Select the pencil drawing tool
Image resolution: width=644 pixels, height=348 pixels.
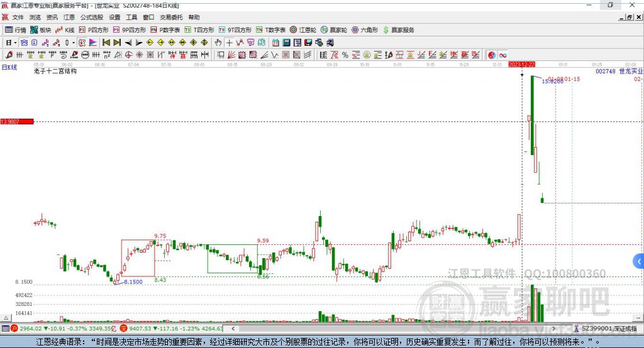click(9, 55)
